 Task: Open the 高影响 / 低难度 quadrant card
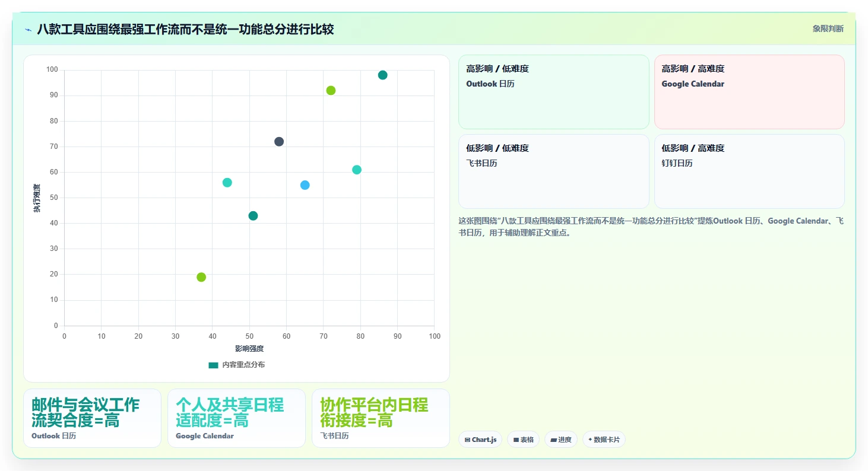(554, 92)
